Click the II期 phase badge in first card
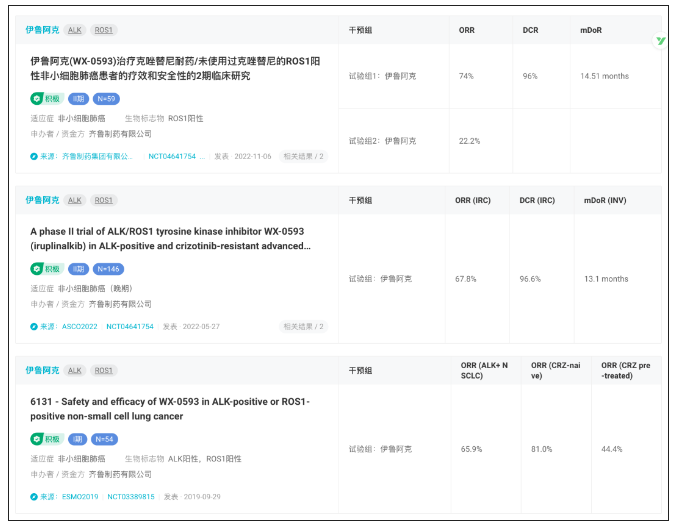Image resolution: width=674 pixels, height=525 pixels. [79, 98]
